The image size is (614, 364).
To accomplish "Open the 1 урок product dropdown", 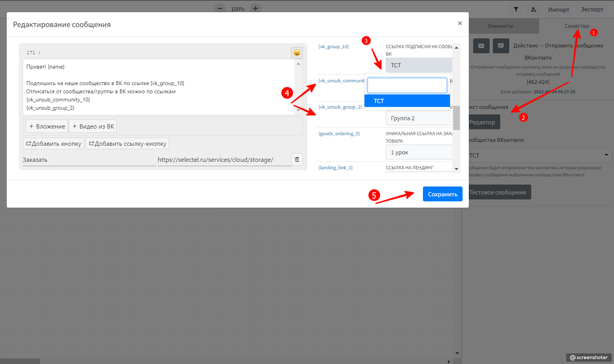I will click(x=419, y=152).
